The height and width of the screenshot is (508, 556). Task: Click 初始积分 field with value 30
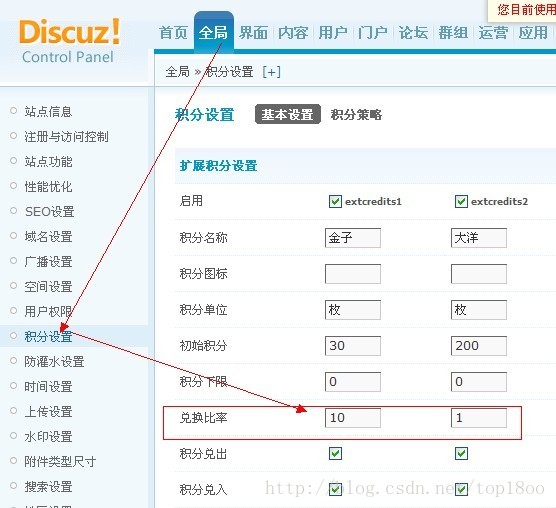pyautogui.click(x=353, y=346)
